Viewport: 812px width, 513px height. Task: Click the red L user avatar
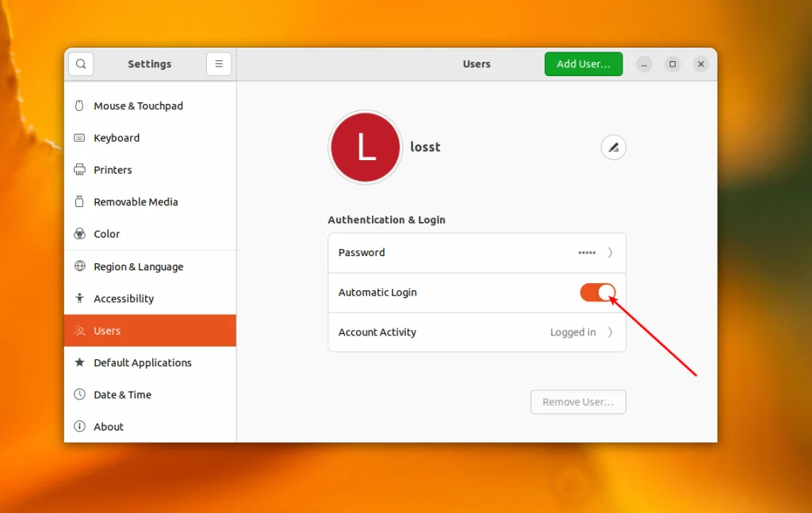click(365, 147)
